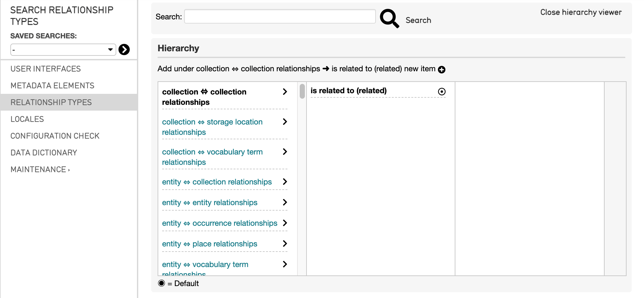Click into the Search text field

pos(280,16)
